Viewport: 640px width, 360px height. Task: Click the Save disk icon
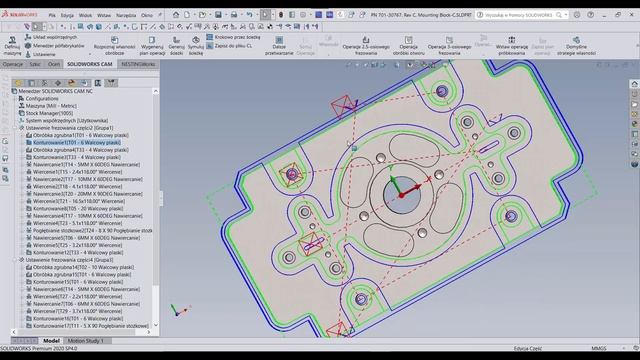pyautogui.click(x=218, y=15)
